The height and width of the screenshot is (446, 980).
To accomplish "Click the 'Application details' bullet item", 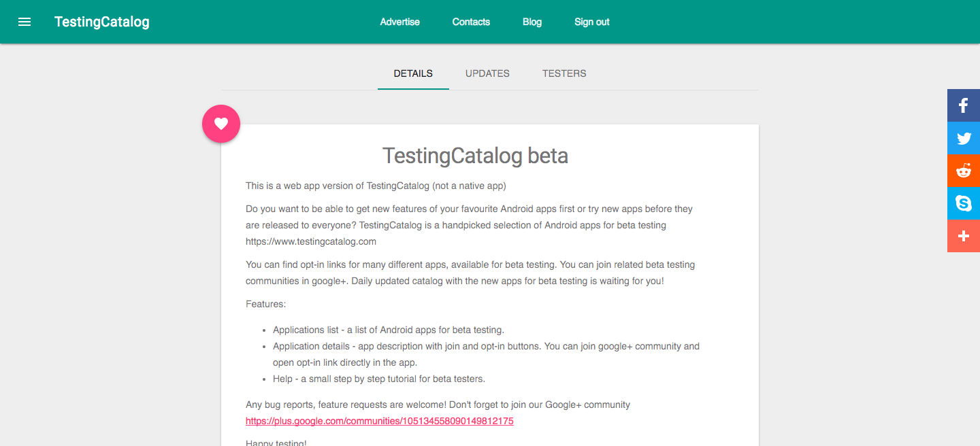I will tap(486, 354).
